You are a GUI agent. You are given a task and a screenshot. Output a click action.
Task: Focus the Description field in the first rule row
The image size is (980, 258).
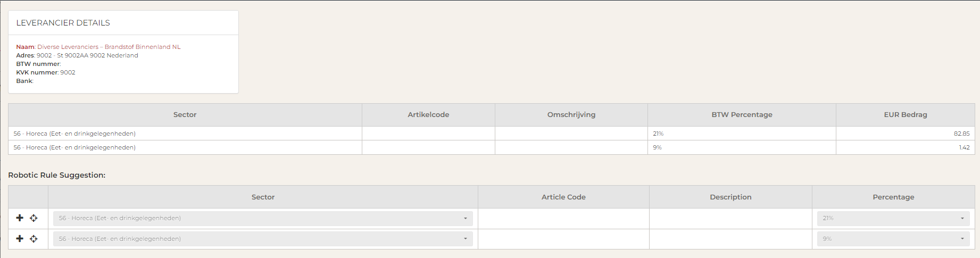tap(730, 218)
